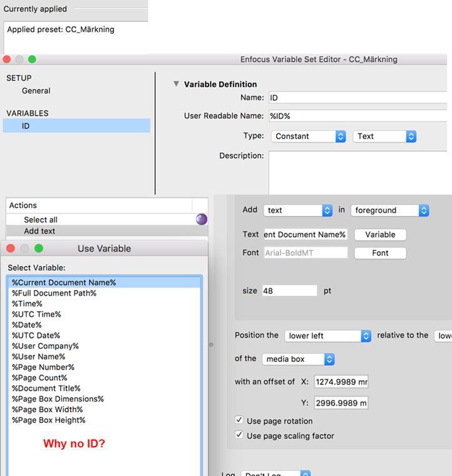Click the X offset field 1274.9989
This screenshot has width=452, height=476.
coord(341,381)
